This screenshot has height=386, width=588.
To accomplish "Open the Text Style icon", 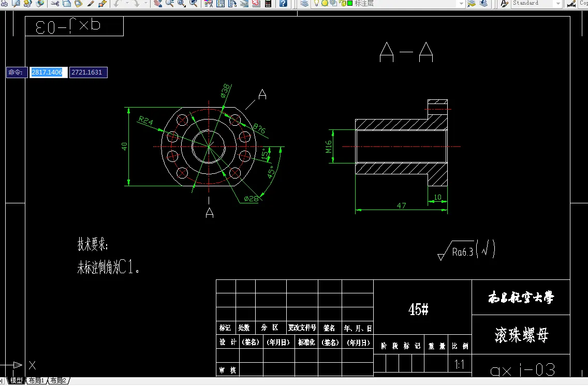I will coord(505,4).
